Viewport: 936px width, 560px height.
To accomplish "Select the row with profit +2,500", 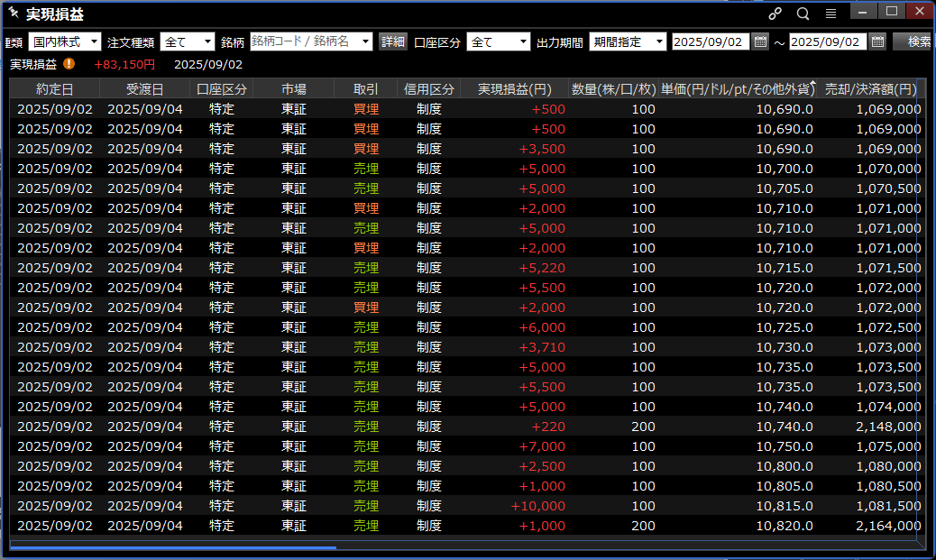I will pyautogui.click(x=465, y=465).
